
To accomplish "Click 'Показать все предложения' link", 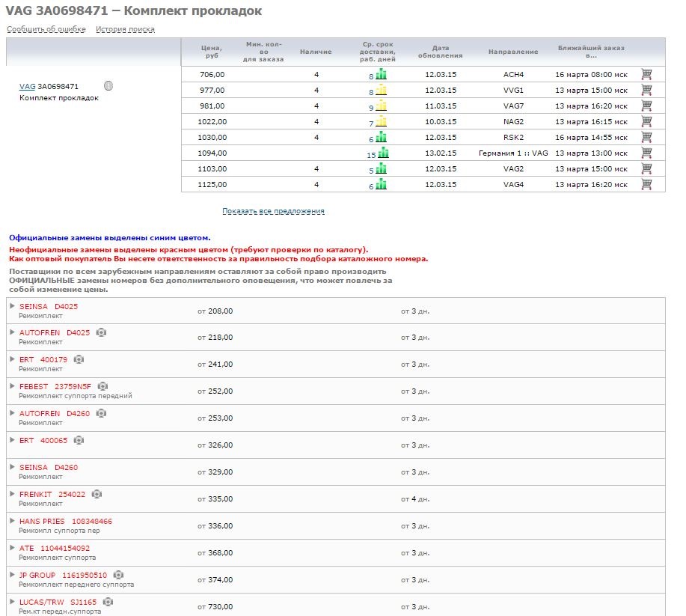I will tap(273, 211).
